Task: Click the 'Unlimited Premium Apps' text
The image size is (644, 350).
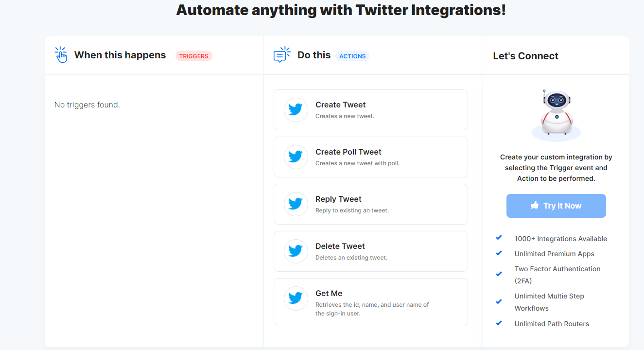Action: pos(555,254)
